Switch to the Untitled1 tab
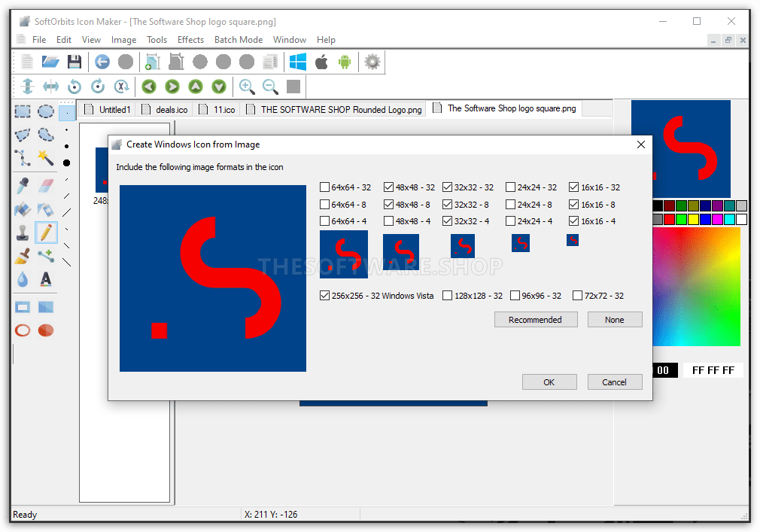Screen dimensions: 760x532 pos(108,110)
